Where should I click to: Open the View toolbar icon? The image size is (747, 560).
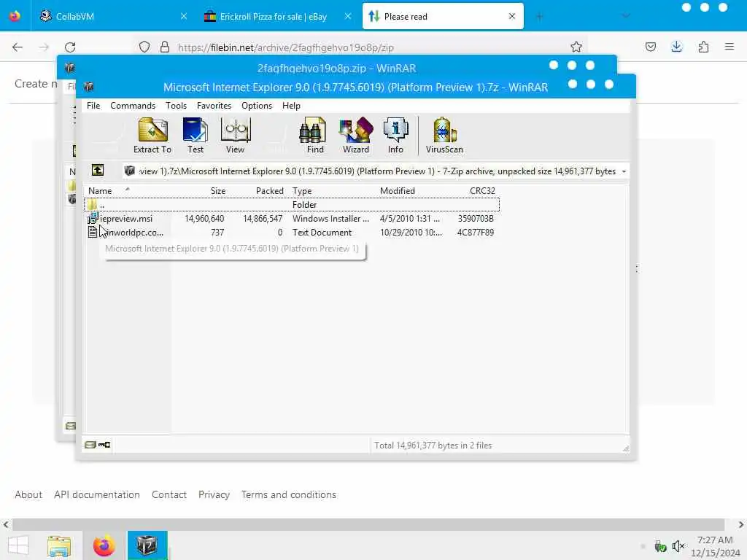(x=235, y=136)
